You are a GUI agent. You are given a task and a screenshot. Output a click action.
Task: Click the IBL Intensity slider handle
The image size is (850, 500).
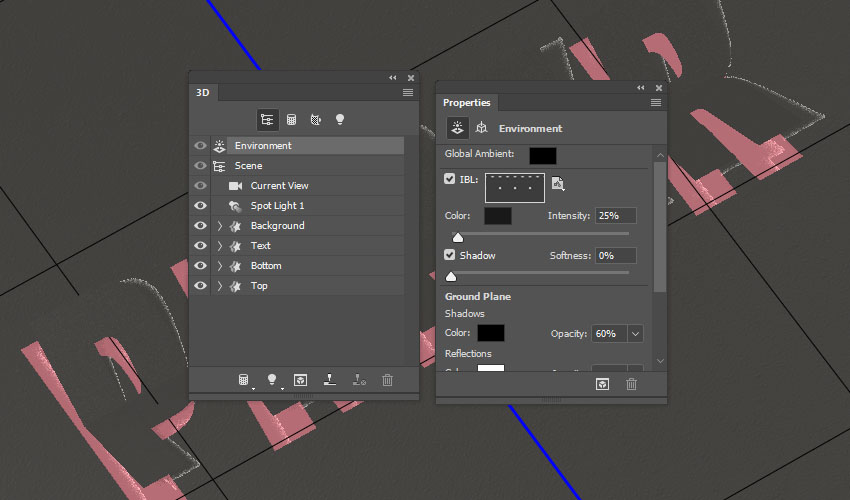(x=458, y=238)
